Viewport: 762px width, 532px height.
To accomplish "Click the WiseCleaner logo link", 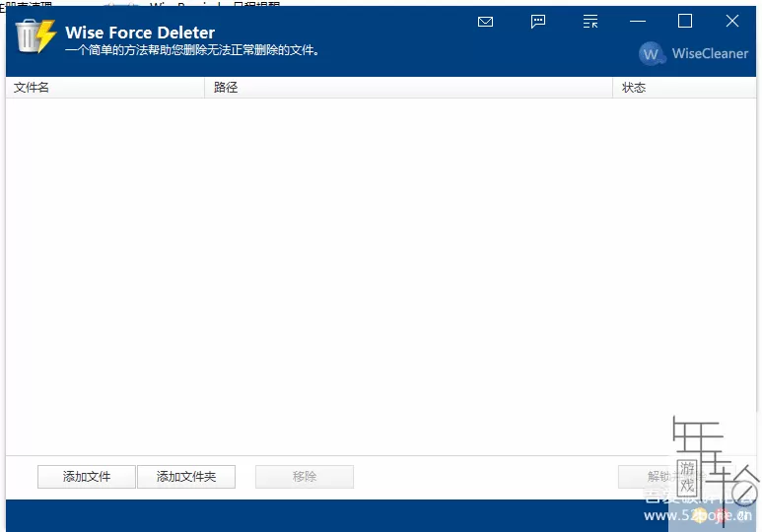I will click(693, 53).
